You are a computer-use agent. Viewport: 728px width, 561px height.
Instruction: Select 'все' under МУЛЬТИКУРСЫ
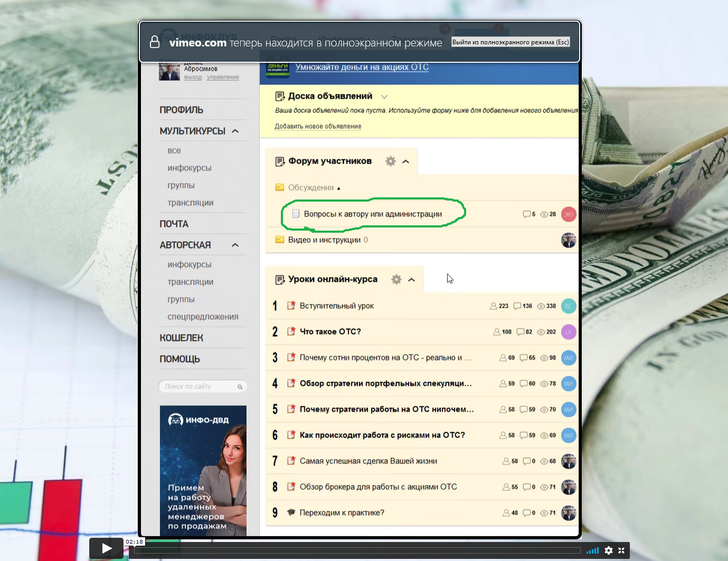pos(174,150)
